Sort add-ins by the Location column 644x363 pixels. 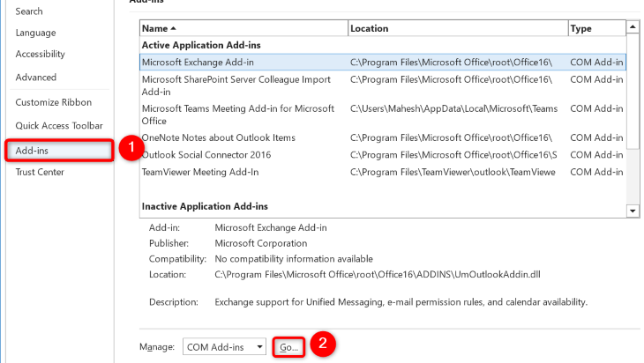point(458,28)
